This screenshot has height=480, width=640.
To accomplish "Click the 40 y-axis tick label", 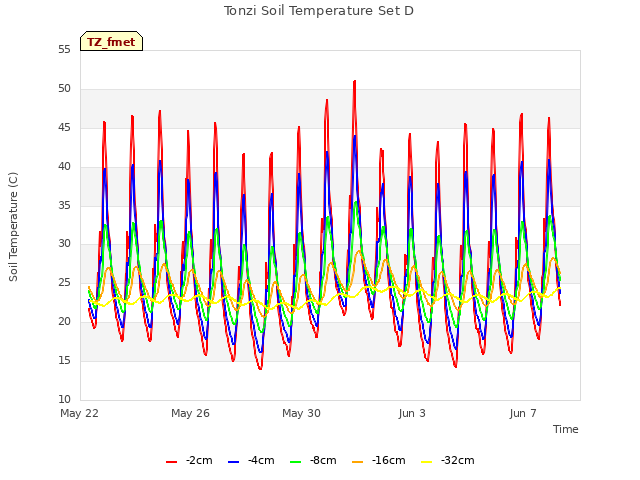I will (x=64, y=167).
